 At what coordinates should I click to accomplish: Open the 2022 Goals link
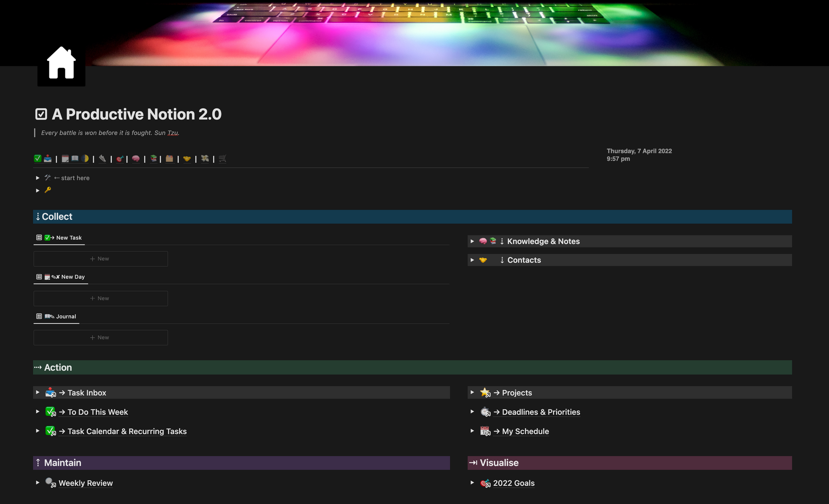(x=514, y=483)
